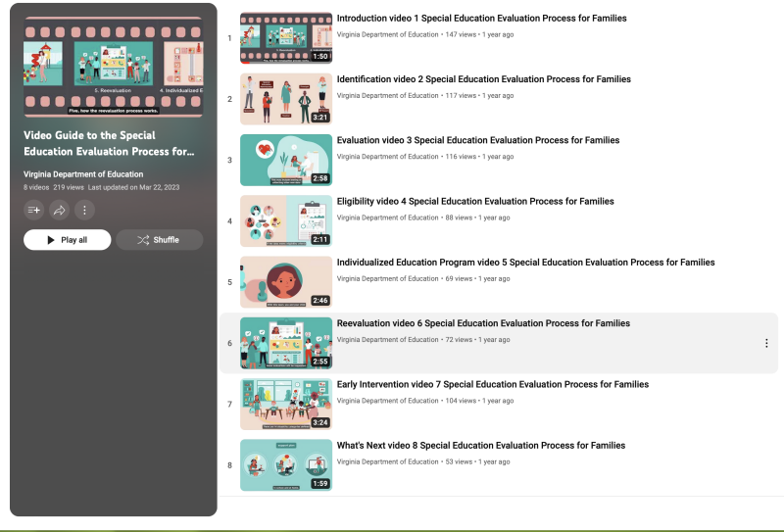Open Evaluation video 3 thumbnail
This screenshot has width=784, height=532.
tap(286, 160)
